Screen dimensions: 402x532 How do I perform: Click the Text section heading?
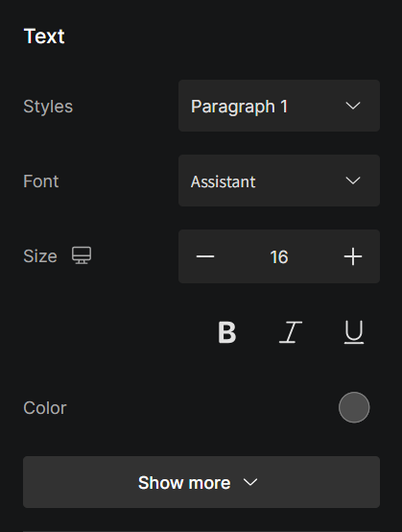pos(44,36)
